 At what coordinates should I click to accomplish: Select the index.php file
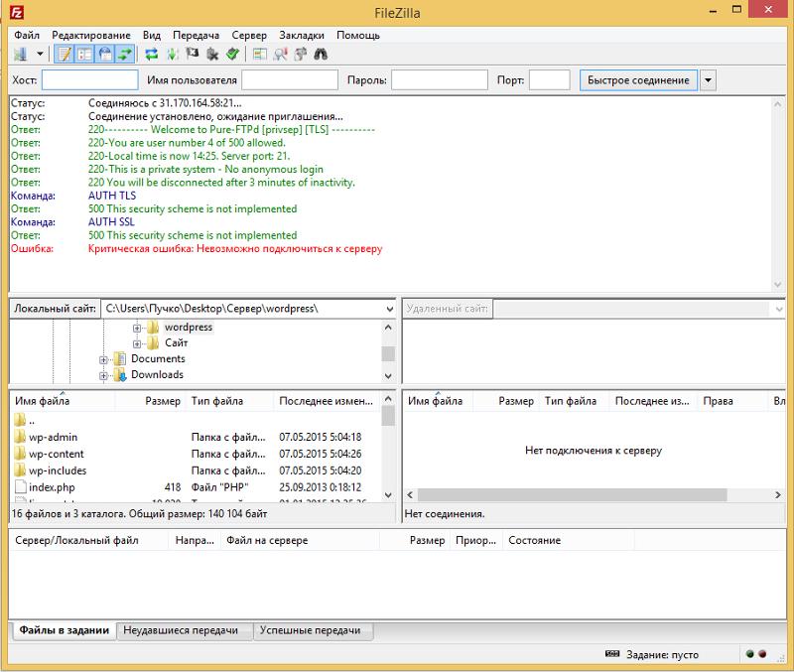[52, 487]
